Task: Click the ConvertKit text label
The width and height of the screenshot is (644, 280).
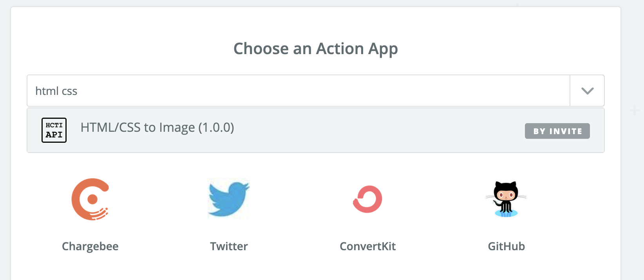Action: (367, 246)
